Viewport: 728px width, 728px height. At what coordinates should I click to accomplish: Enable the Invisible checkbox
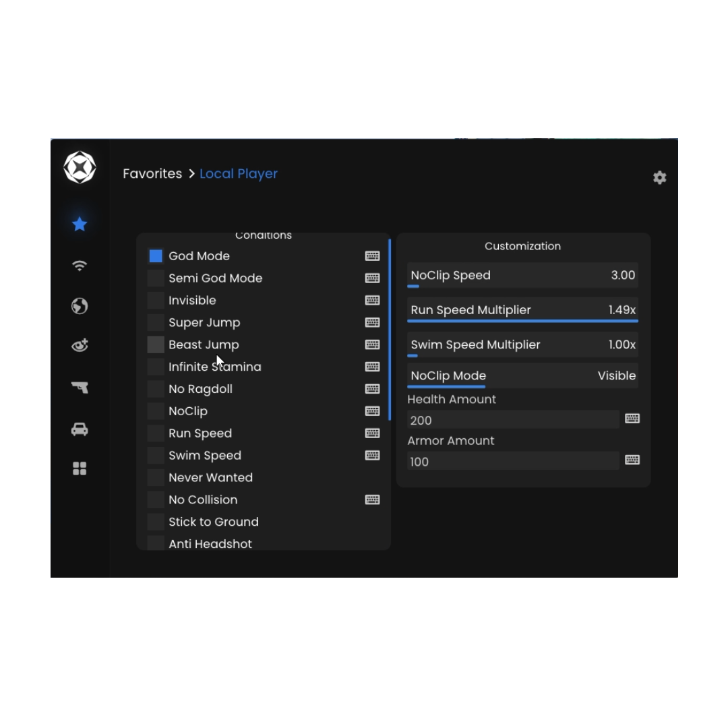156,301
